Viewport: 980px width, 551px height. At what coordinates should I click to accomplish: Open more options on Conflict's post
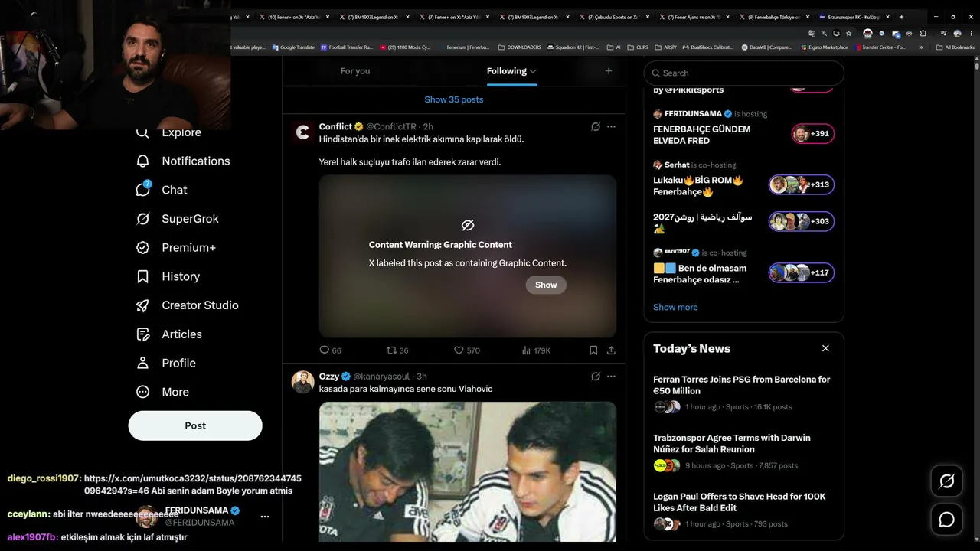[611, 127]
